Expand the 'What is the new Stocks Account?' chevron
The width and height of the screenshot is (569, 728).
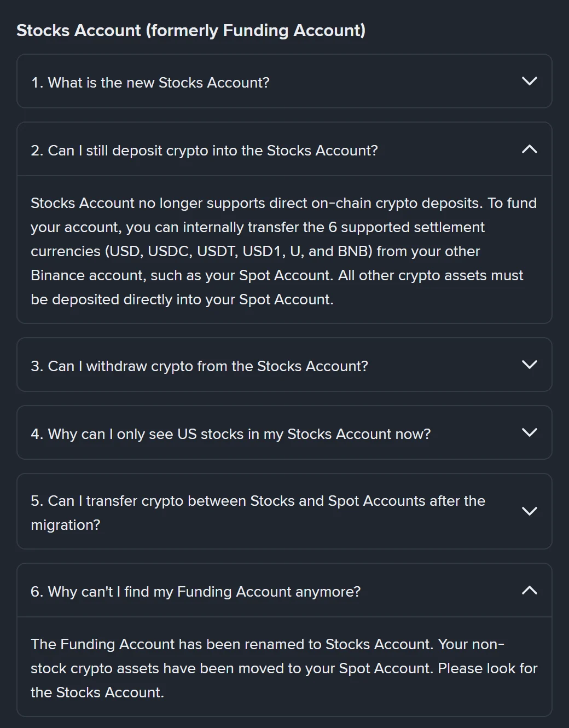[529, 82]
